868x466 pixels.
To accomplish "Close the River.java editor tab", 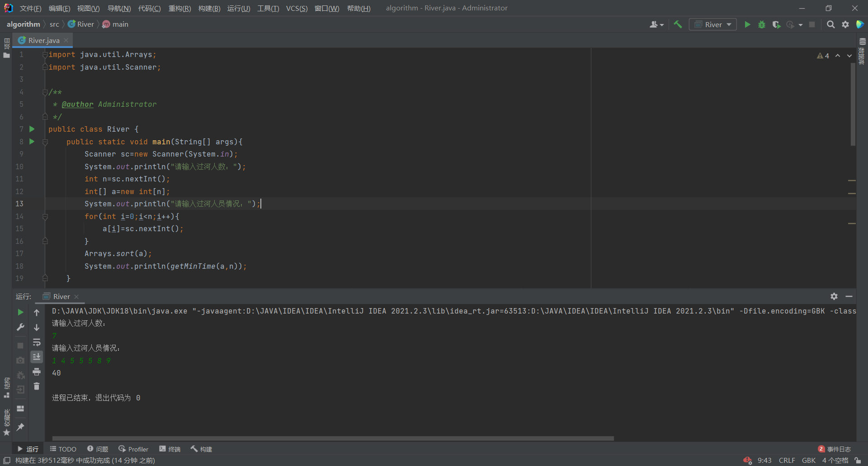I will [66, 40].
